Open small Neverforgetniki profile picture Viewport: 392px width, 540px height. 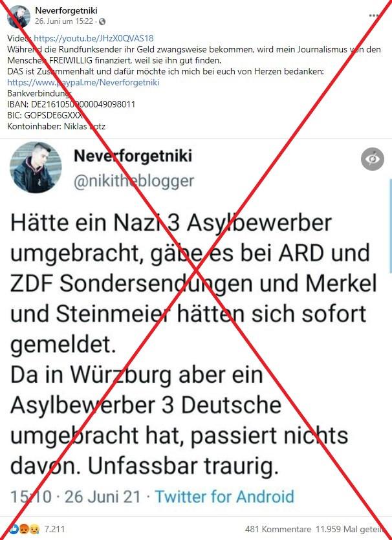pos(19,16)
